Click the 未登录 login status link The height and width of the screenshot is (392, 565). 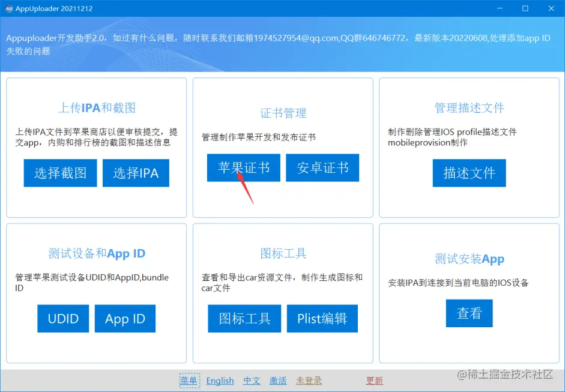[309, 381]
